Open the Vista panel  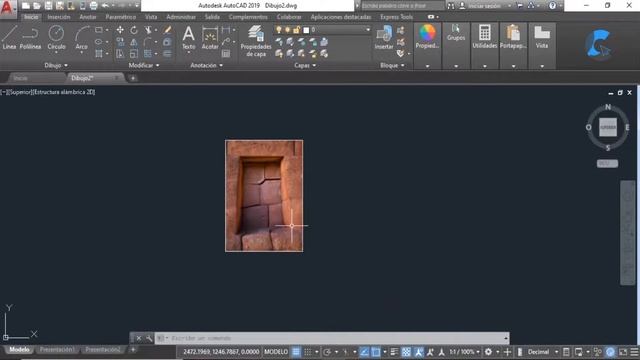pos(542,37)
